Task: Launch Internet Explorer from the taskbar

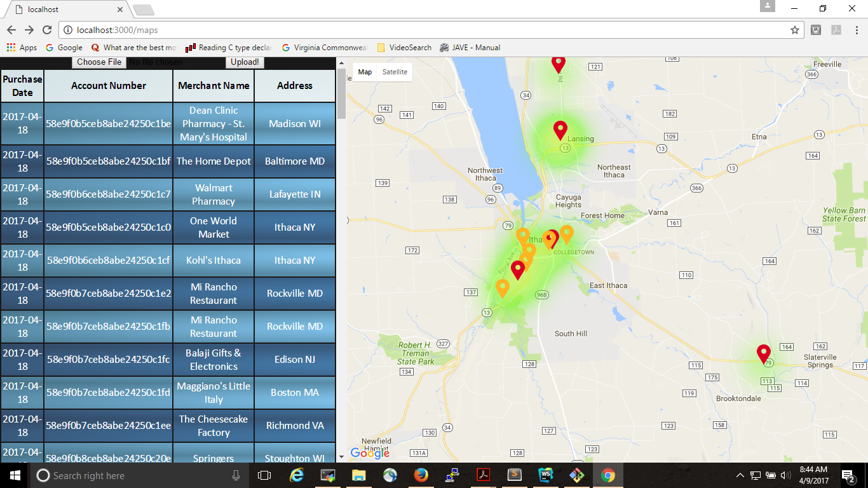Action: [297, 475]
